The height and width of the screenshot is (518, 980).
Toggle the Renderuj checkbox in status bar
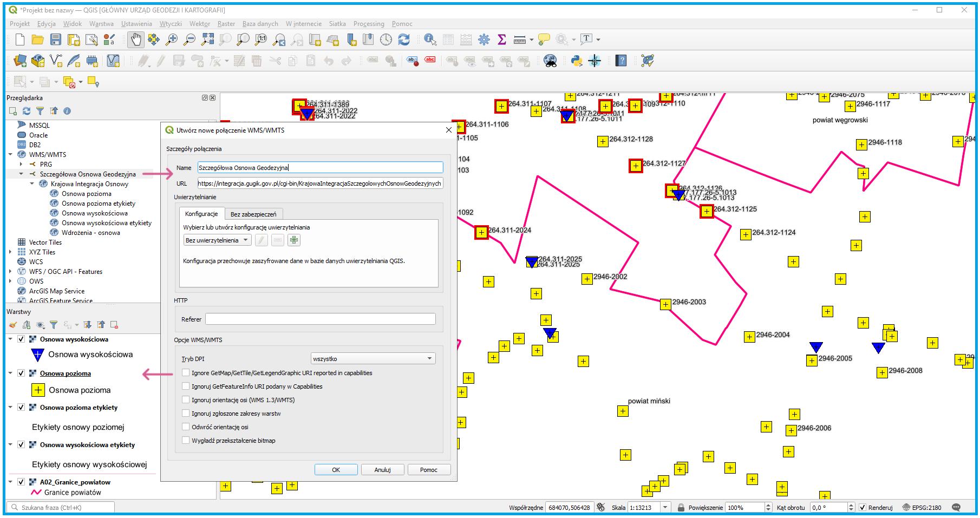[863, 507]
